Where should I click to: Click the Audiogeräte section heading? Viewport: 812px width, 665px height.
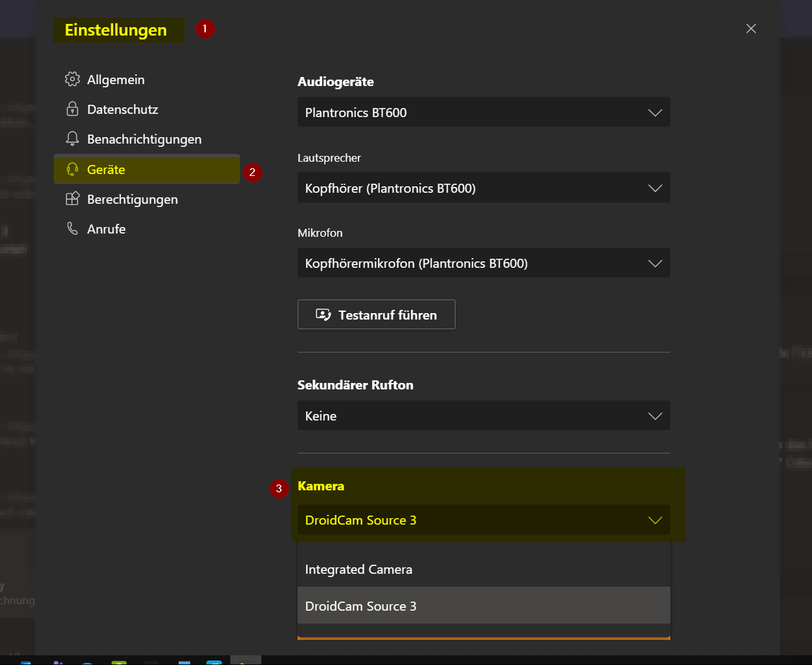pyautogui.click(x=336, y=82)
